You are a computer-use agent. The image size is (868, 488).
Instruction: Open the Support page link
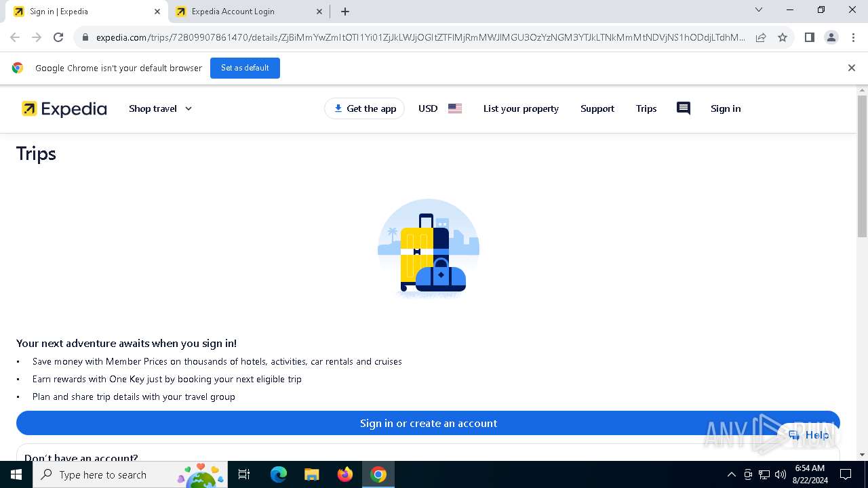tap(597, 108)
